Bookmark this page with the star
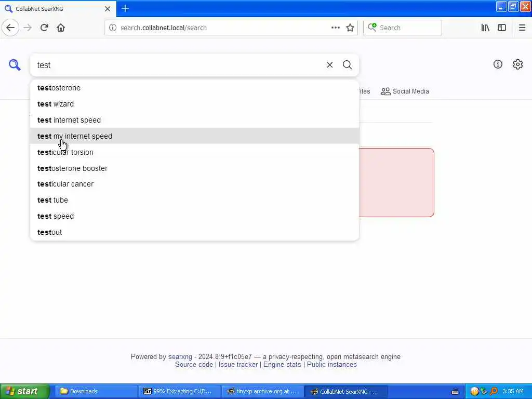The width and height of the screenshot is (532, 399). coord(350,28)
